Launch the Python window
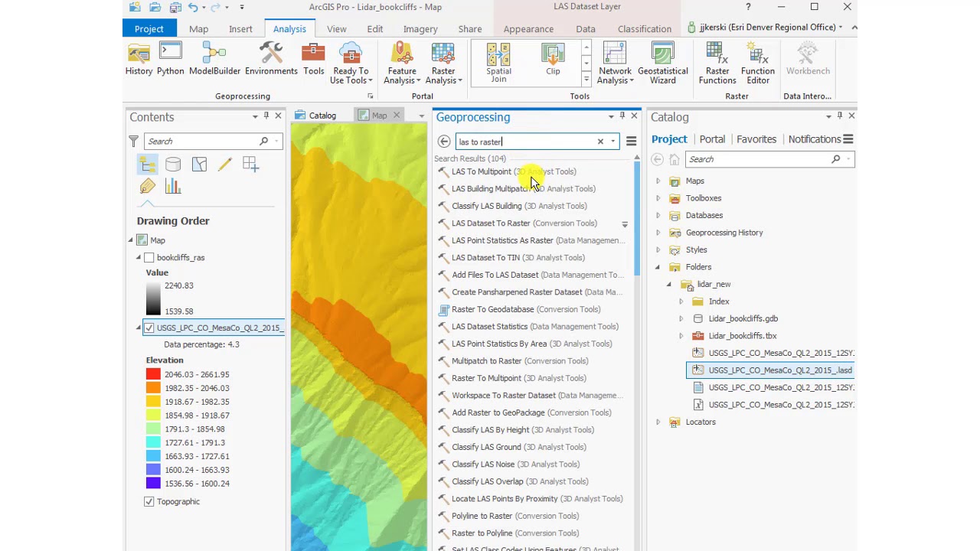This screenshot has height=551, width=980. pos(170,59)
